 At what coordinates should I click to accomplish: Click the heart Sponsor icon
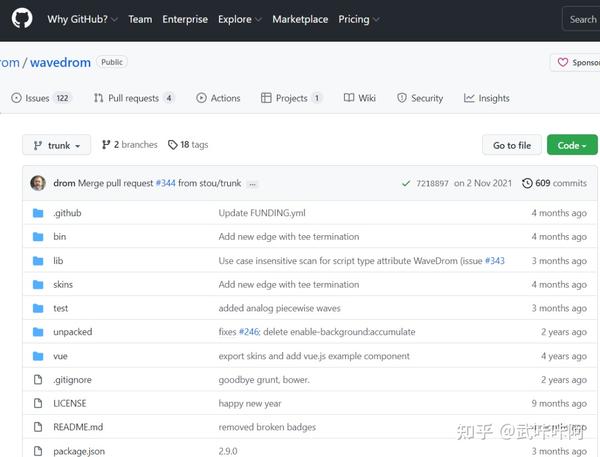(x=562, y=62)
